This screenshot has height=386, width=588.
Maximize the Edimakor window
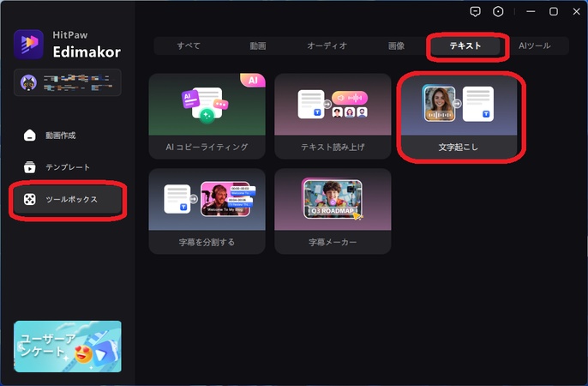pyautogui.click(x=554, y=12)
